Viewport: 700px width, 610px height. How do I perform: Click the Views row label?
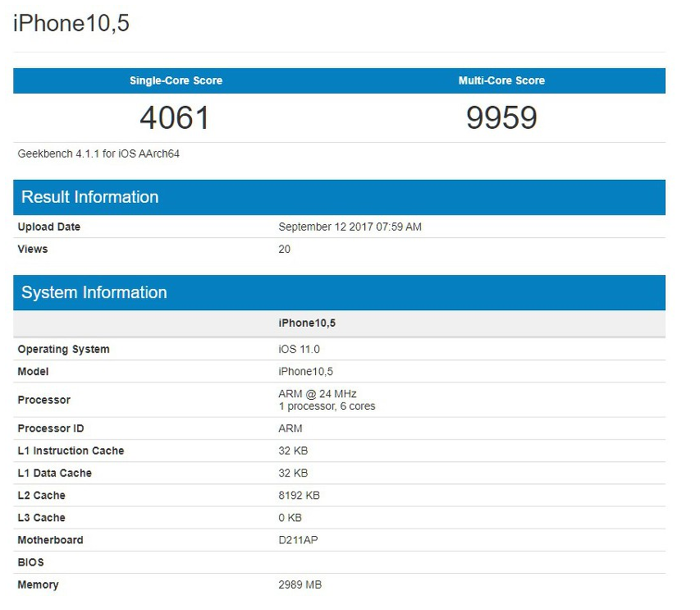33,249
